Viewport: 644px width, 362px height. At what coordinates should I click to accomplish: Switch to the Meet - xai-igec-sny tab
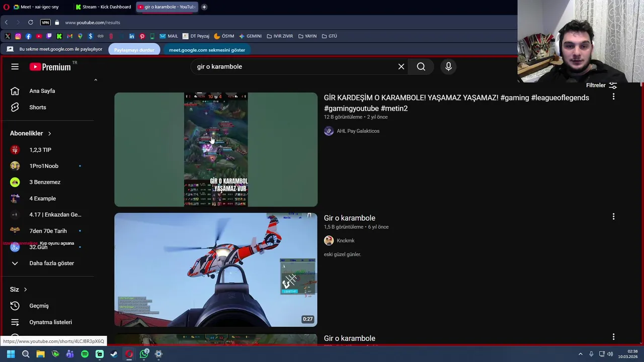[39, 7]
